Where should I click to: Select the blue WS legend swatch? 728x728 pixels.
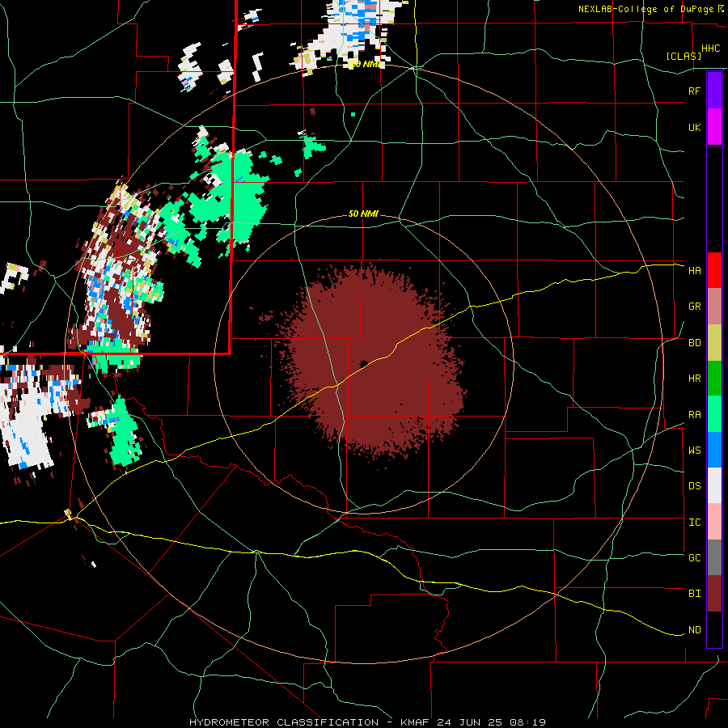pos(714,450)
